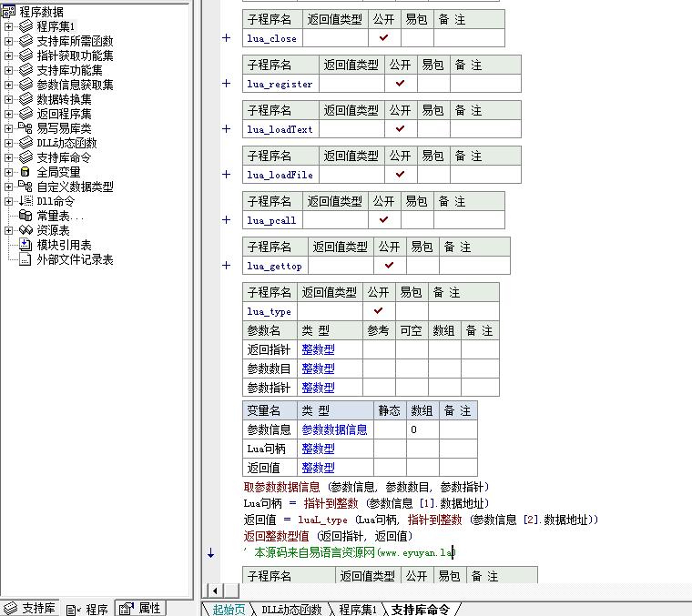Toggle 公开 checkmark for lua_close
Image resolution: width=692 pixels, height=616 pixels.
(384, 38)
